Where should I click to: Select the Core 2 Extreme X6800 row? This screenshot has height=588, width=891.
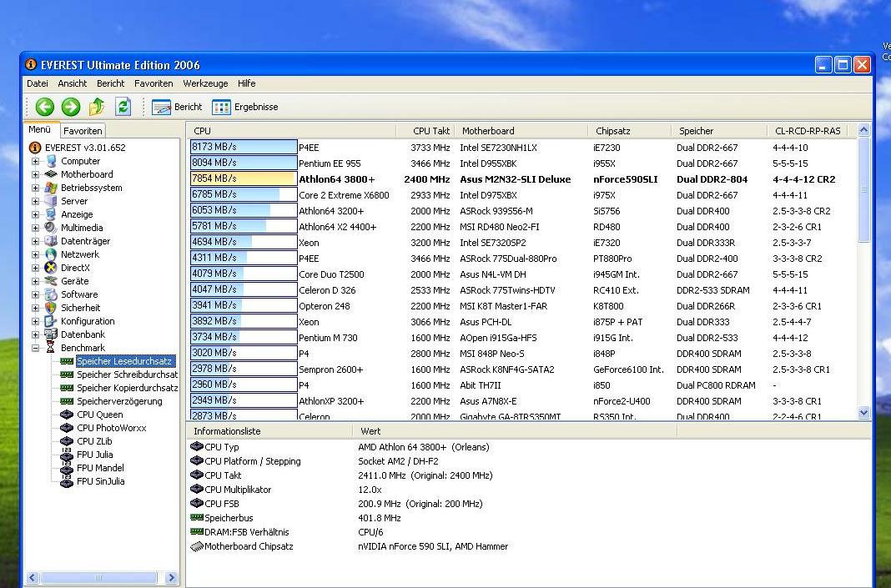[521, 195]
